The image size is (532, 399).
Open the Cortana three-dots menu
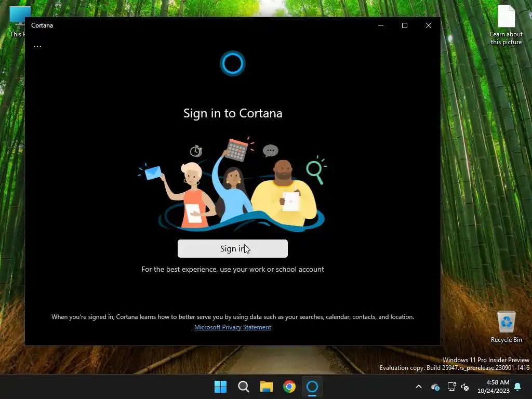click(x=37, y=46)
